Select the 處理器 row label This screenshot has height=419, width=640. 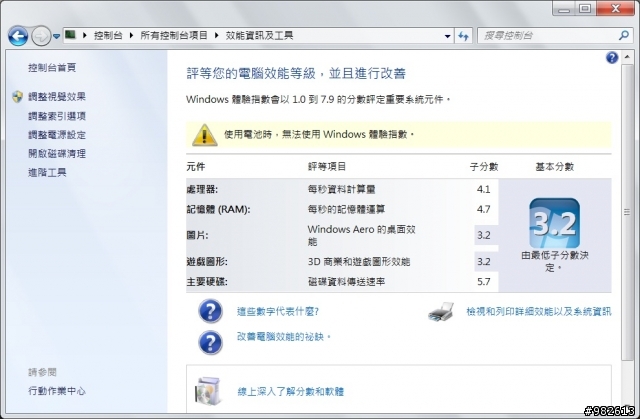pos(202,189)
